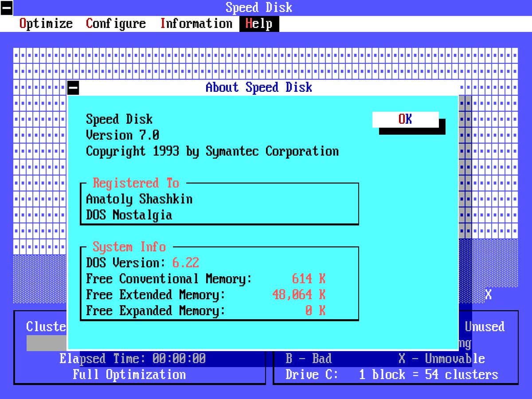Click the About dialog control-menu box
The image size is (532, 399).
tap(73, 87)
